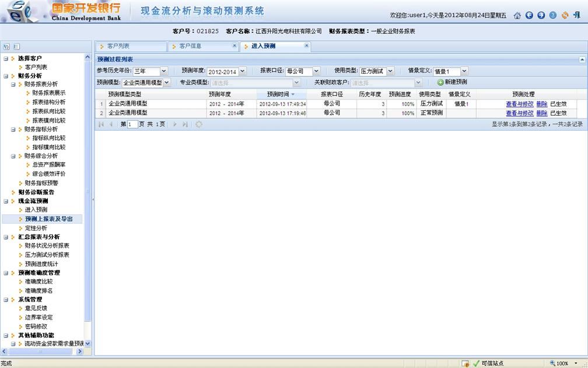Click the page number input field
Screen dimensions: 588x368
[x=132, y=124]
